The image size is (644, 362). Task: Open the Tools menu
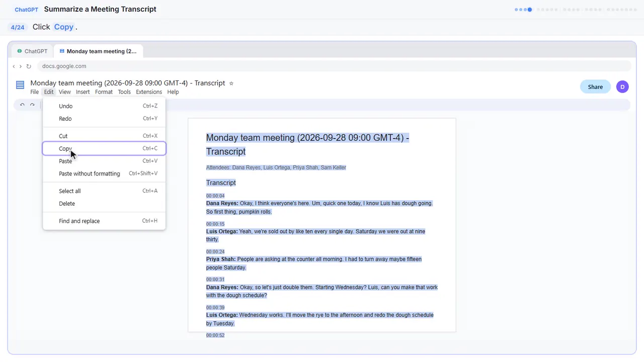click(x=124, y=92)
